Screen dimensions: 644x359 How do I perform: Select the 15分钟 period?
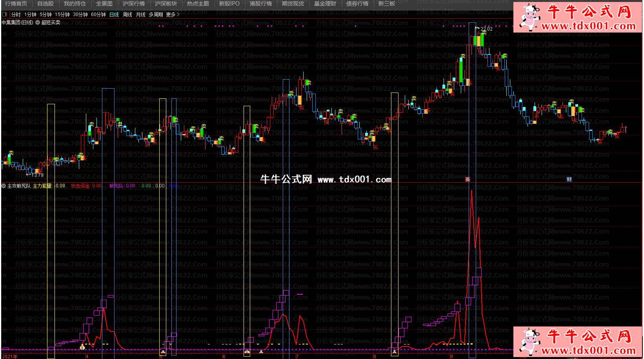pyautogui.click(x=62, y=15)
